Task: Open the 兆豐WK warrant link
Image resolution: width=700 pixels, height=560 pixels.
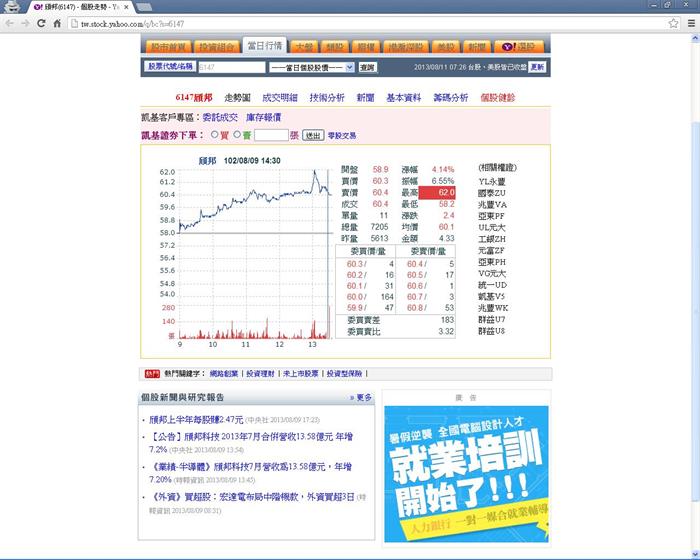Action: 493,308
